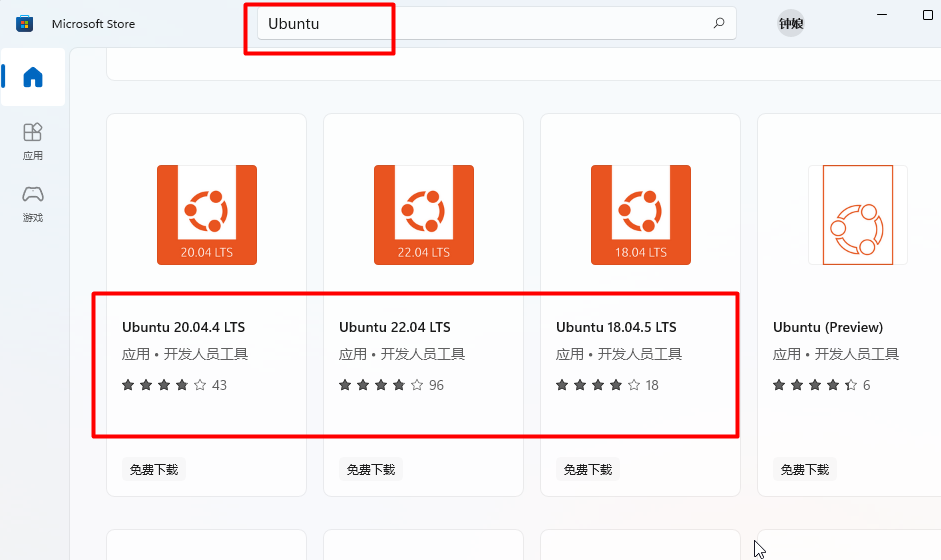Click the search box containing Ubuntu

(x=497, y=23)
